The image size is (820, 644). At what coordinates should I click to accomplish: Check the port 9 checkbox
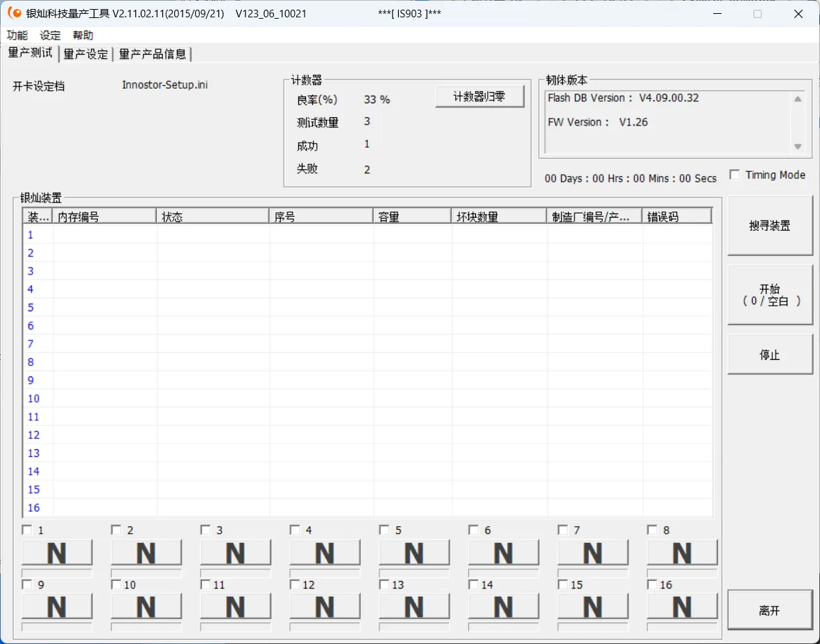pos(26,584)
